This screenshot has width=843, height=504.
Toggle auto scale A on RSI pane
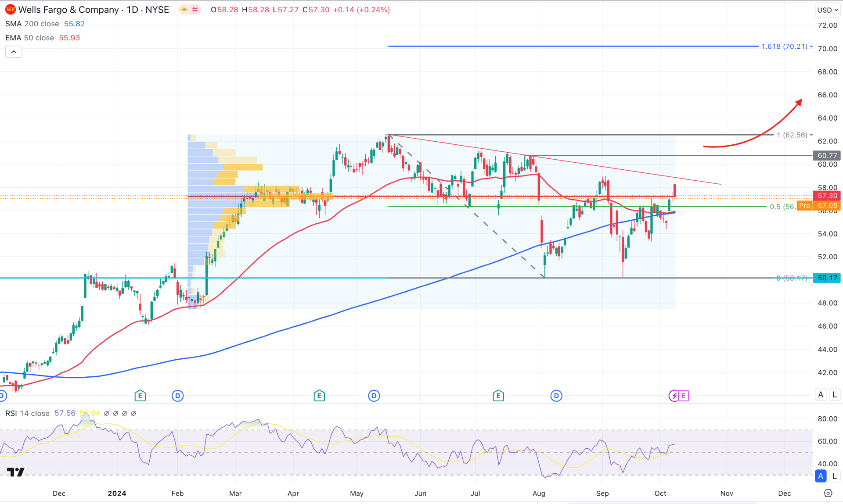(821, 476)
